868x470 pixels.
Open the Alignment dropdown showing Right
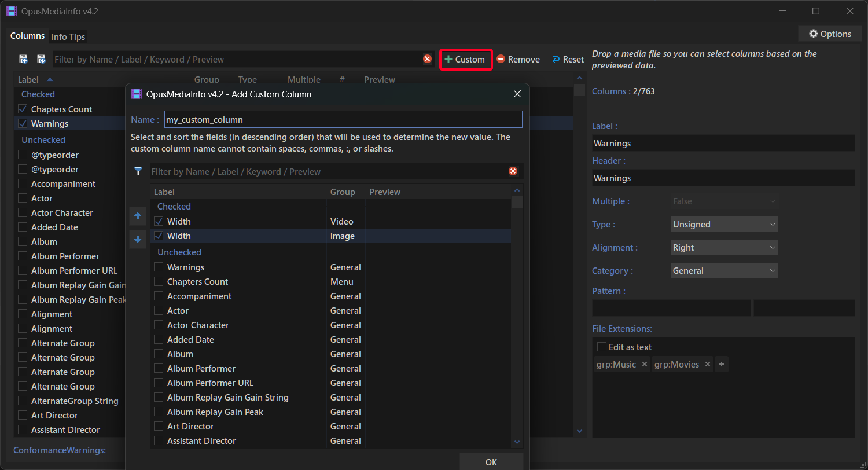[x=724, y=248]
